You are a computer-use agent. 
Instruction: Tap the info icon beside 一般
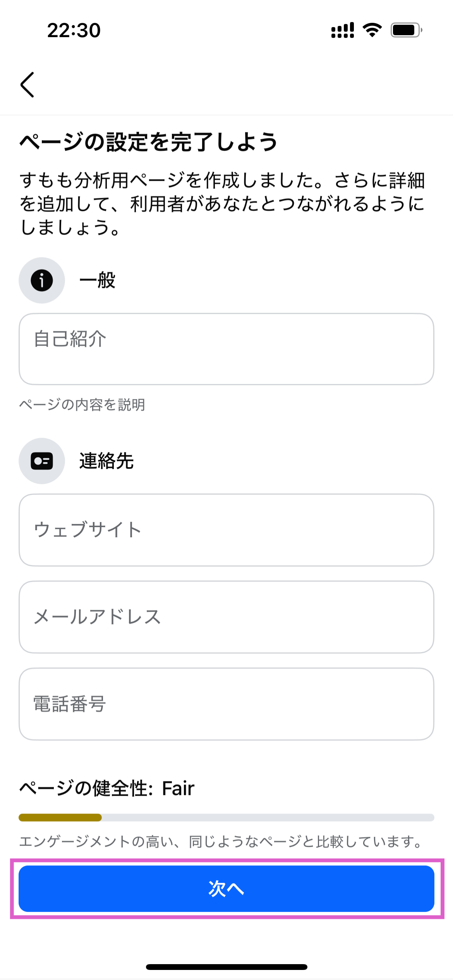pos(42,280)
